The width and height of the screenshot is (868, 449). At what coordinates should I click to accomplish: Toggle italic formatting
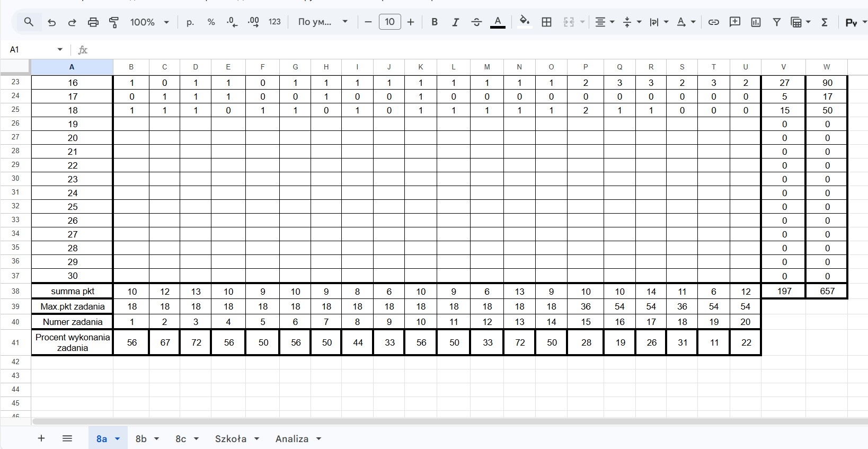(x=455, y=22)
